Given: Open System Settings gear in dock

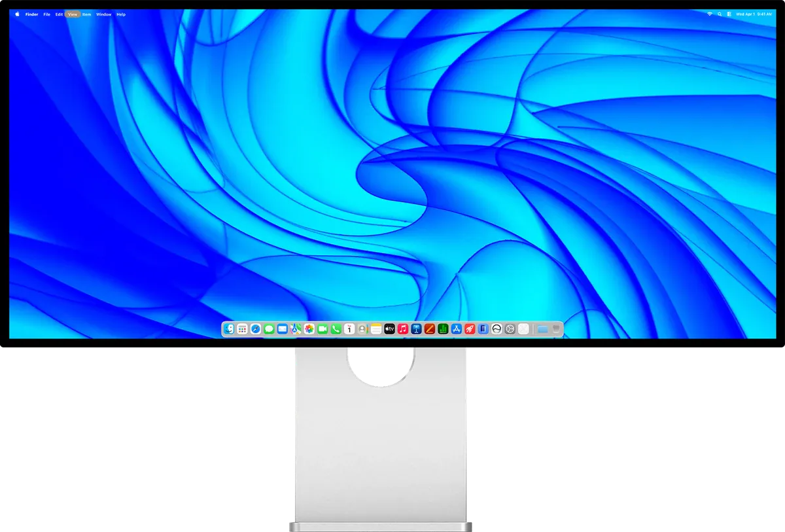Looking at the screenshot, I should click(510, 329).
